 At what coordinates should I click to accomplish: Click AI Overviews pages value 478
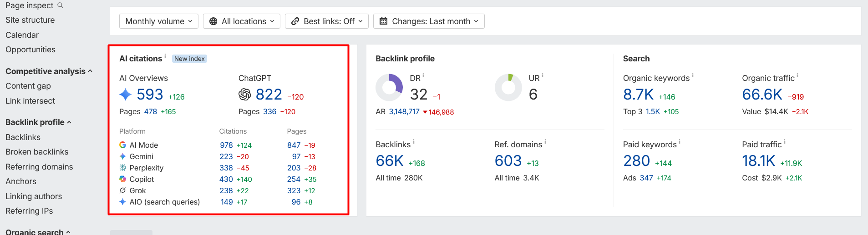click(151, 111)
